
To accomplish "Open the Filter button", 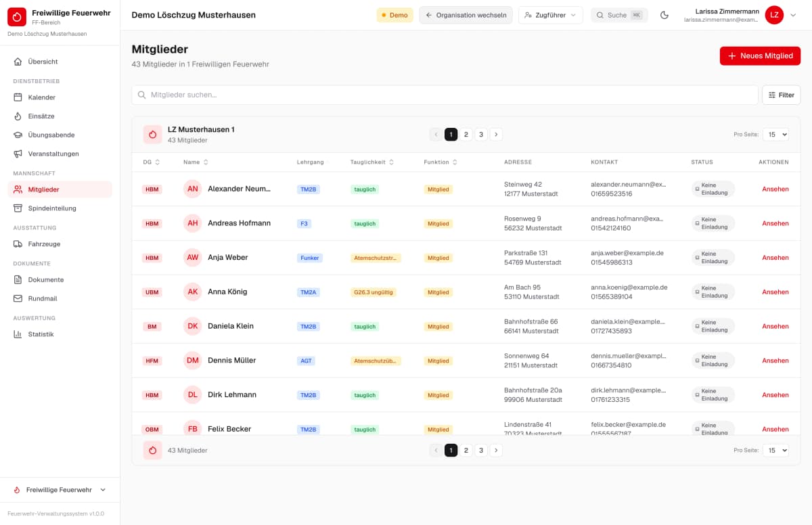I will pyautogui.click(x=781, y=95).
